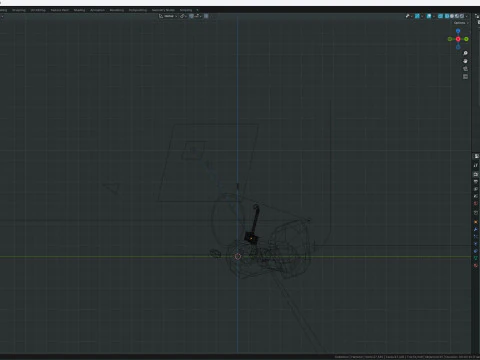Open the Scripting workspace tab
Viewport: 480px width, 360px height.
click(186, 10)
